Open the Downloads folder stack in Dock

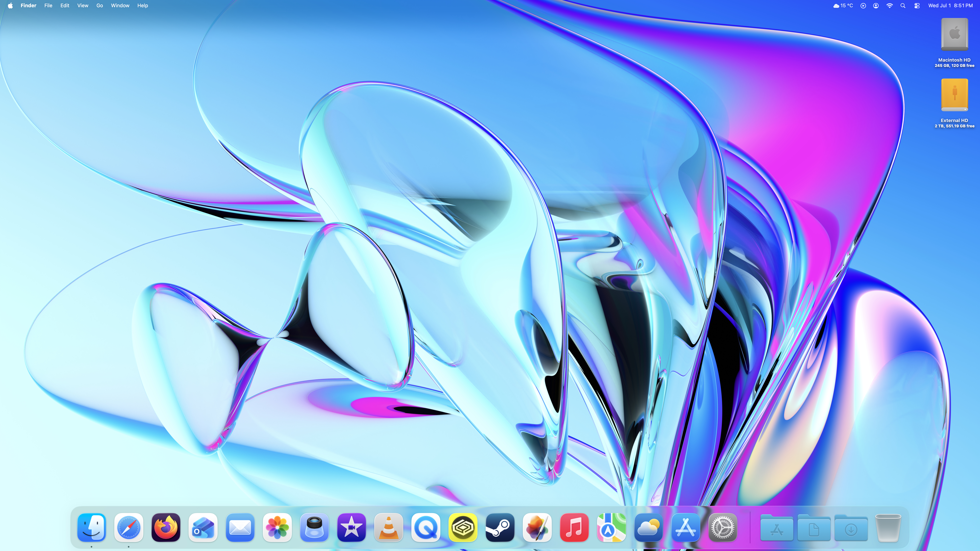[851, 527]
